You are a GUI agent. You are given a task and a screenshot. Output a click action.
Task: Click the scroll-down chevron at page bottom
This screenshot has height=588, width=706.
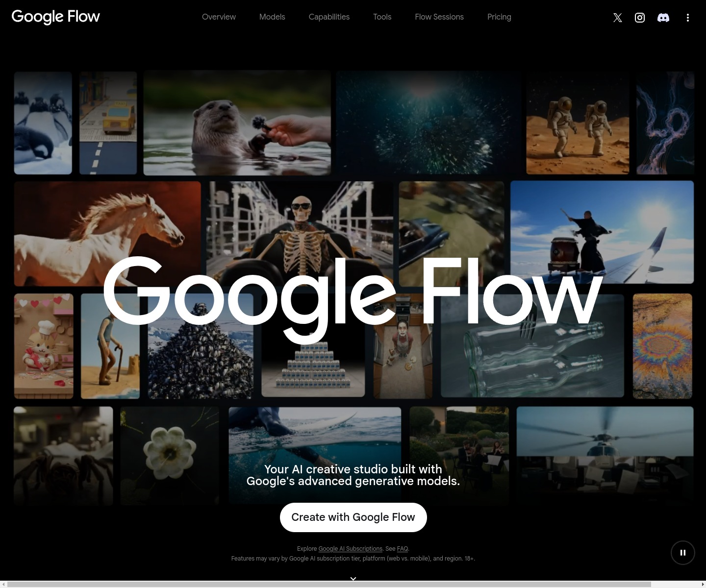point(353,579)
